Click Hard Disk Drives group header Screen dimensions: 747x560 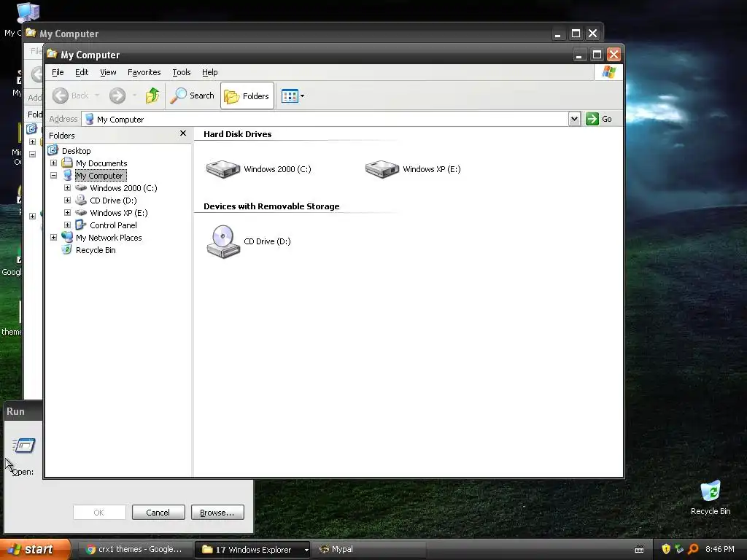(x=237, y=134)
